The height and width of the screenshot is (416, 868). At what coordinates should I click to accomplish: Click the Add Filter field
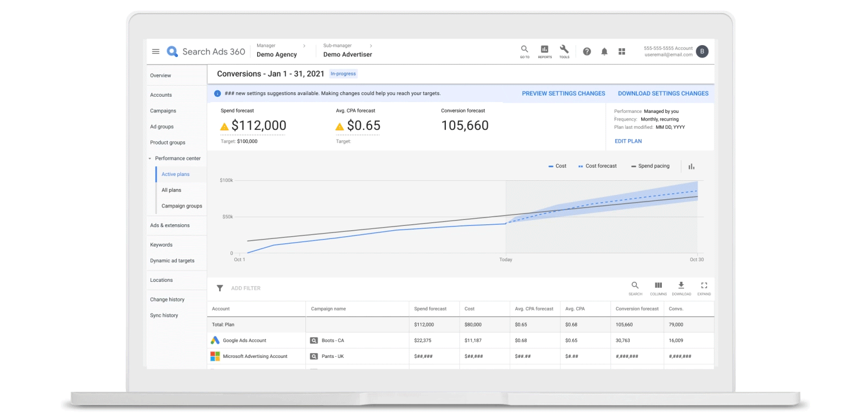pos(246,288)
